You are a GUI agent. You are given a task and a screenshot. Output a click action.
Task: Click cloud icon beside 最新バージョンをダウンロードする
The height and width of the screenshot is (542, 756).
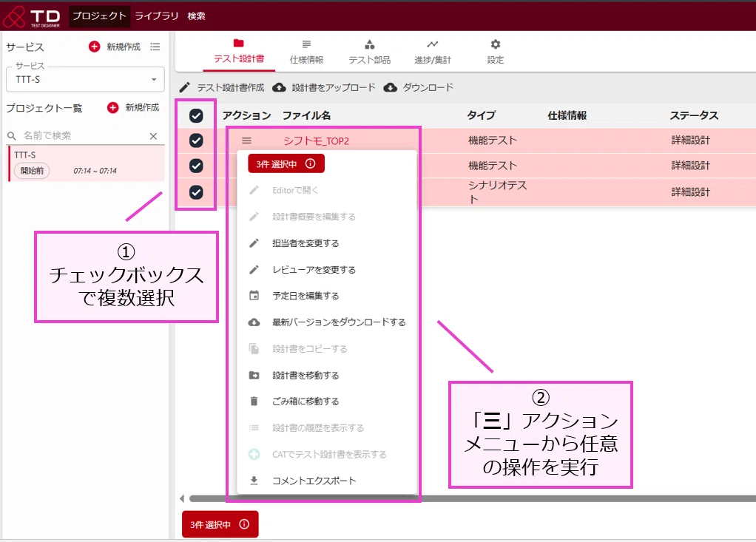click(254, 322)
